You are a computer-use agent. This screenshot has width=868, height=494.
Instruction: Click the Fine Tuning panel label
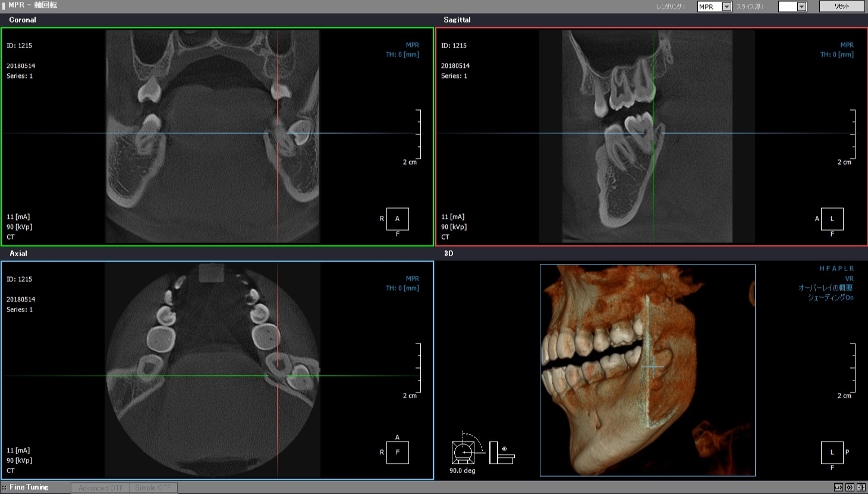coord(29,487)
